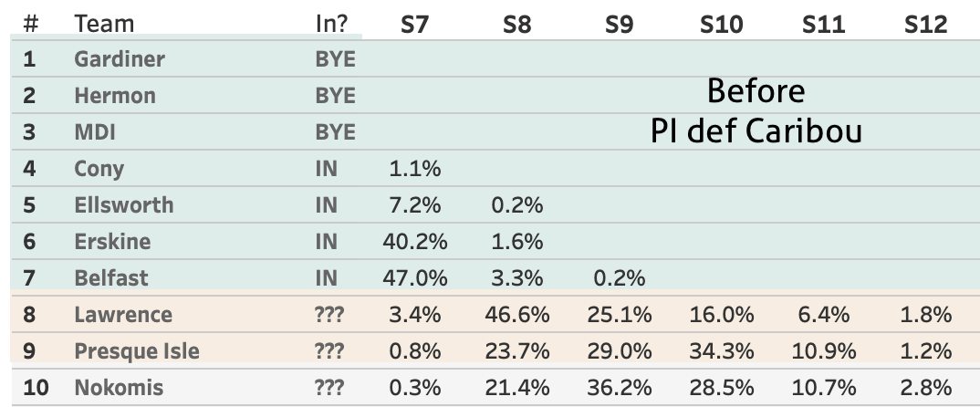Select the S10 column header

point(721,25)
